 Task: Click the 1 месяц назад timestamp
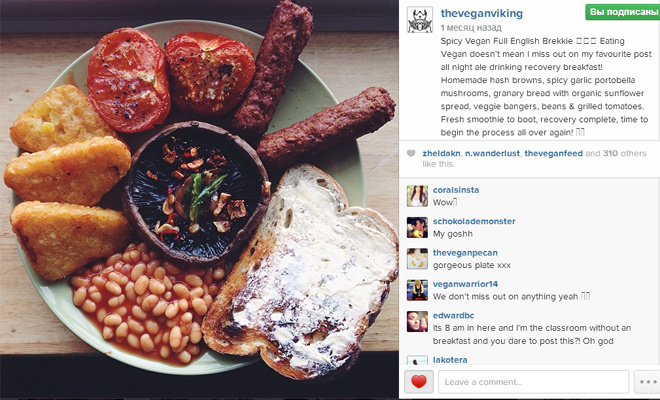coord(471,28)
